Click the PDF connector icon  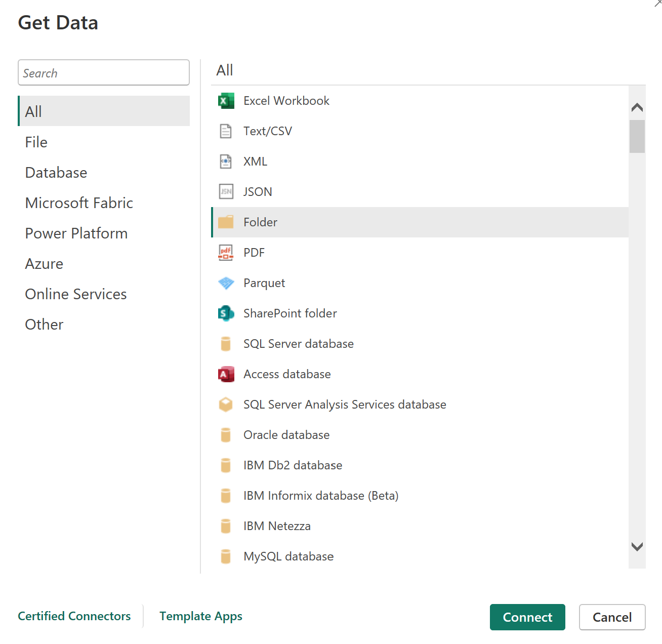point(226,253)
